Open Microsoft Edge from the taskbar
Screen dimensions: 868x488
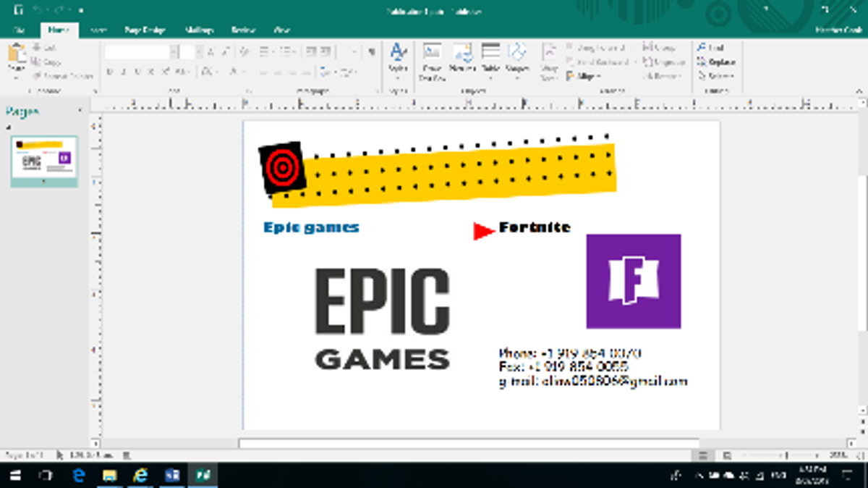tap(79, 475)
